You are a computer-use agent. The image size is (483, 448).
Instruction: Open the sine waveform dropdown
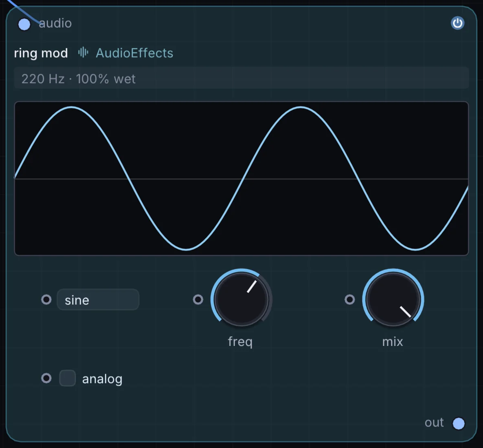[x=98, y=299]
